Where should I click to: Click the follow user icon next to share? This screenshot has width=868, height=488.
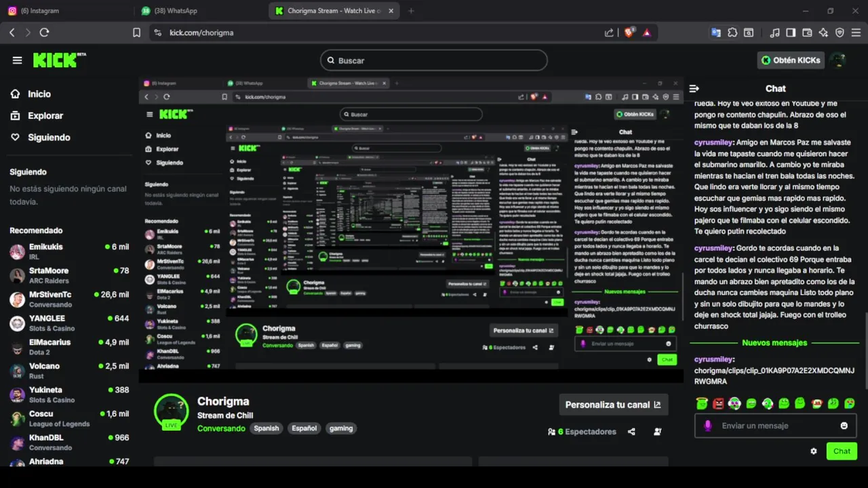click(x=657, y=432)
